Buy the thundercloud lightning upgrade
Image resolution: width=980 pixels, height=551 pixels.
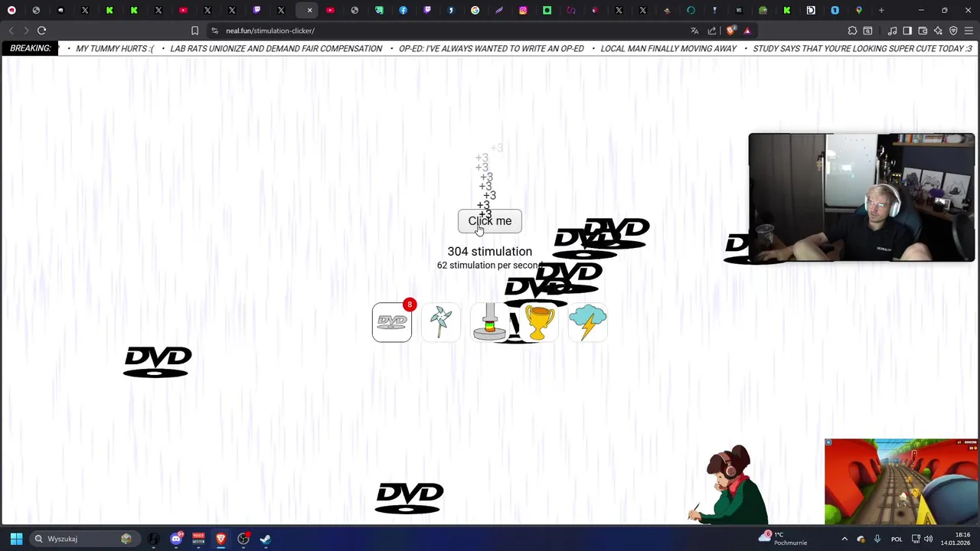click(x=588, y=322)
